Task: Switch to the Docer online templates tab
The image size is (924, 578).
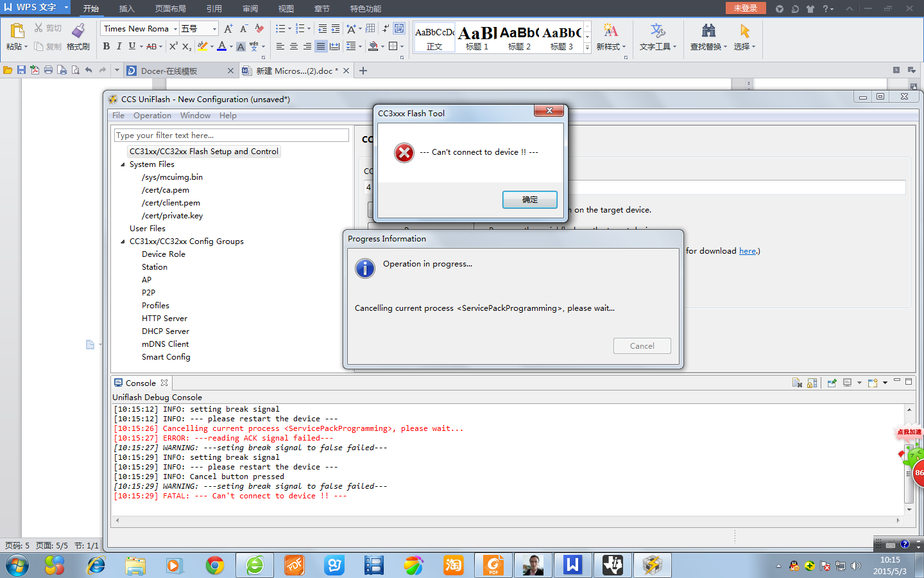Action: tap(180, 71)
